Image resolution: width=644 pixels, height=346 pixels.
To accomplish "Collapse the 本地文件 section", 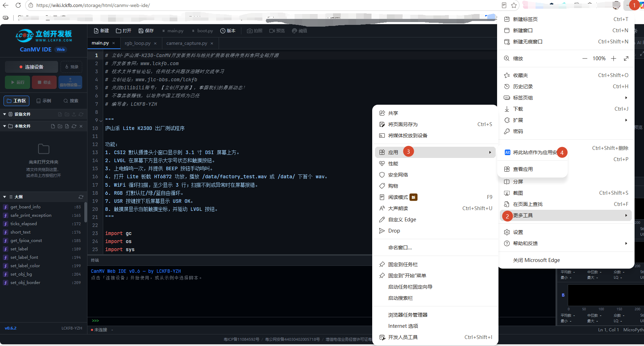I will (x=5, y=126).
